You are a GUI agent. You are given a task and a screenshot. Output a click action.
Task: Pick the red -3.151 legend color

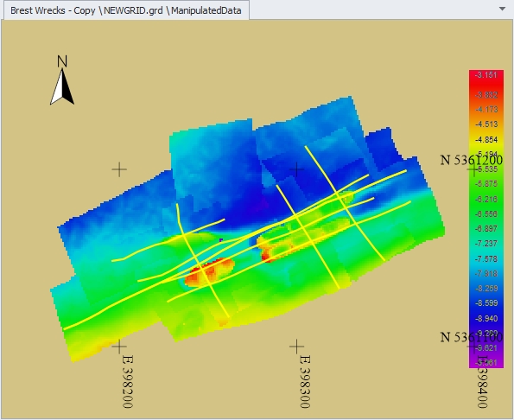(x=486, y=75)
